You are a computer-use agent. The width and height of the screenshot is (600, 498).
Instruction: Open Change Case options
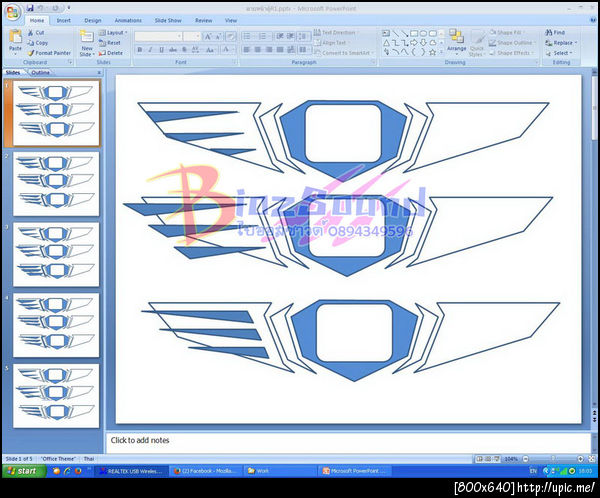[210, 50]
